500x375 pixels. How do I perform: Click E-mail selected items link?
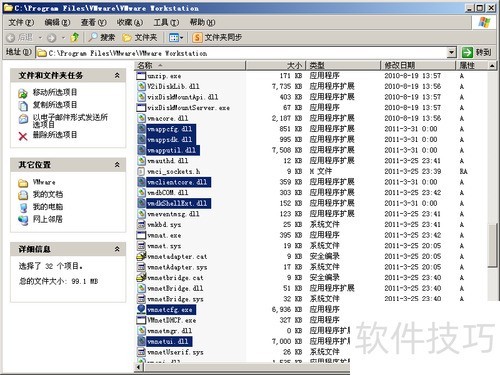(x=70, y=121)
